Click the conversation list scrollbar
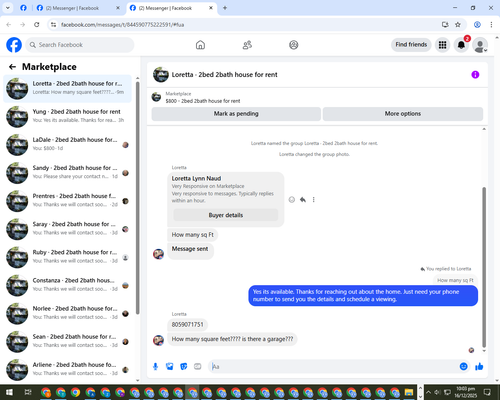The image size is (500, 400). pos(137,197)
